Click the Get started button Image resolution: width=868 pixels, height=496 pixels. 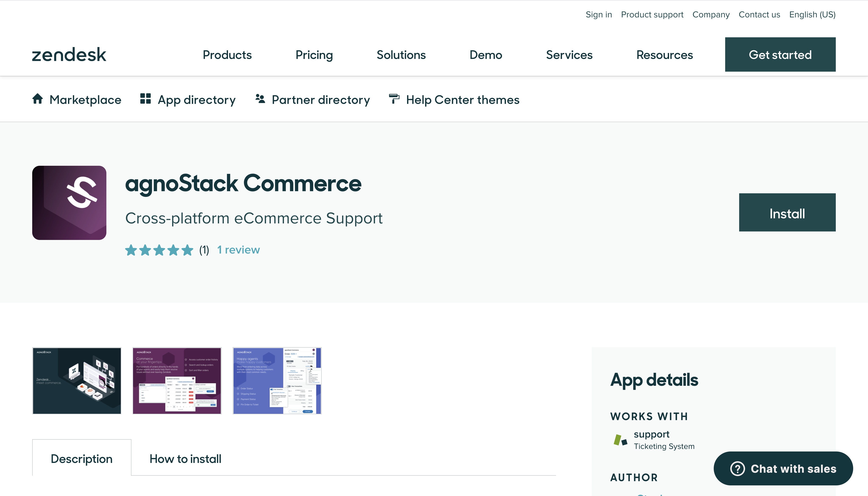tap(780, 54)
